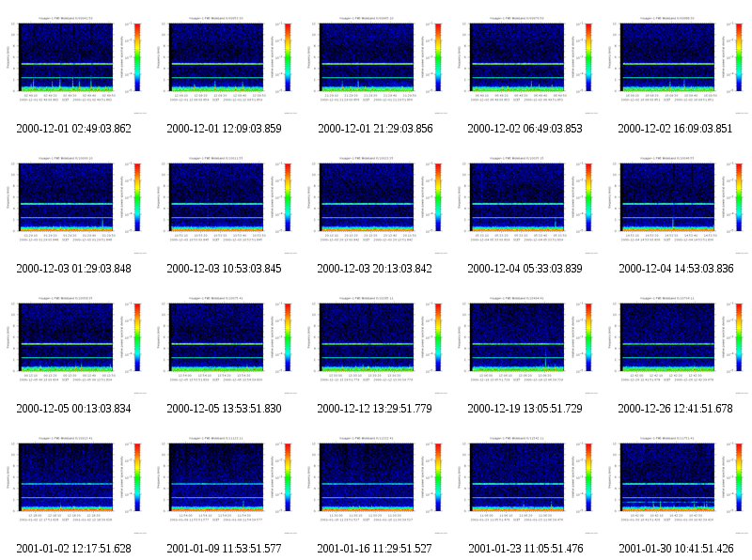
Task: Click the caption 2000-12-26 12:41:51.678
Action: point(675,409)
